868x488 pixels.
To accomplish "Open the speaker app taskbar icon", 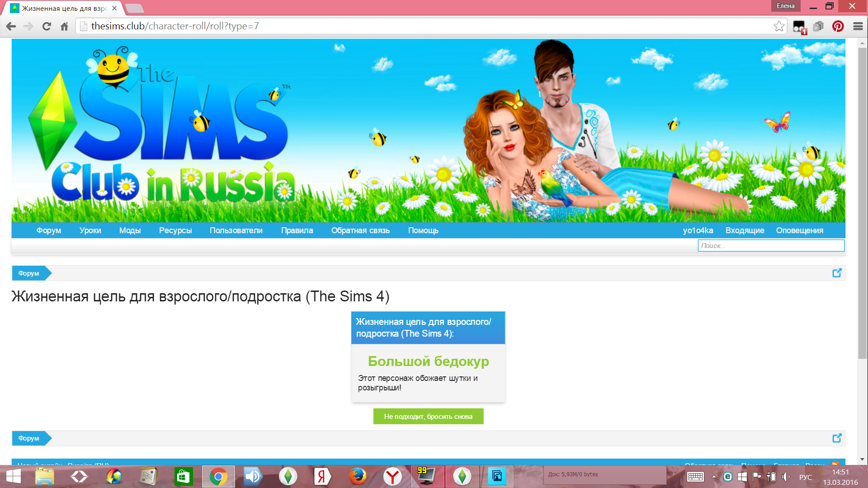I will [x=253, y=476].
